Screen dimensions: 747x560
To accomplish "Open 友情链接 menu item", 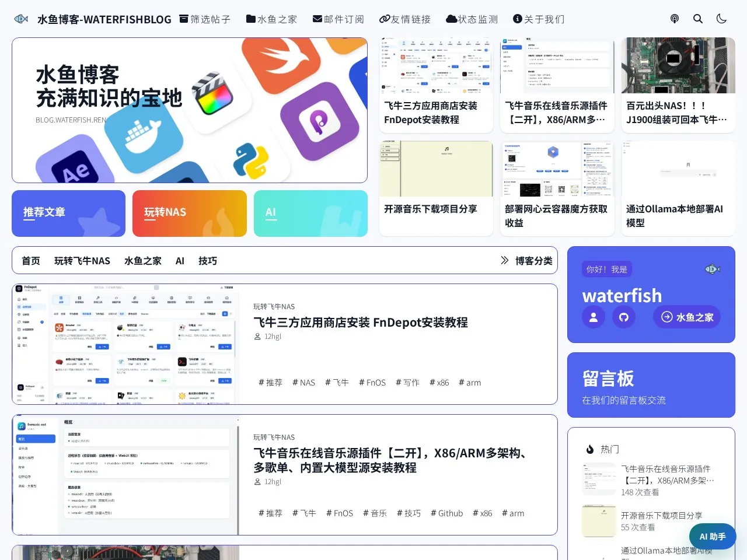I will coord(405,19).
